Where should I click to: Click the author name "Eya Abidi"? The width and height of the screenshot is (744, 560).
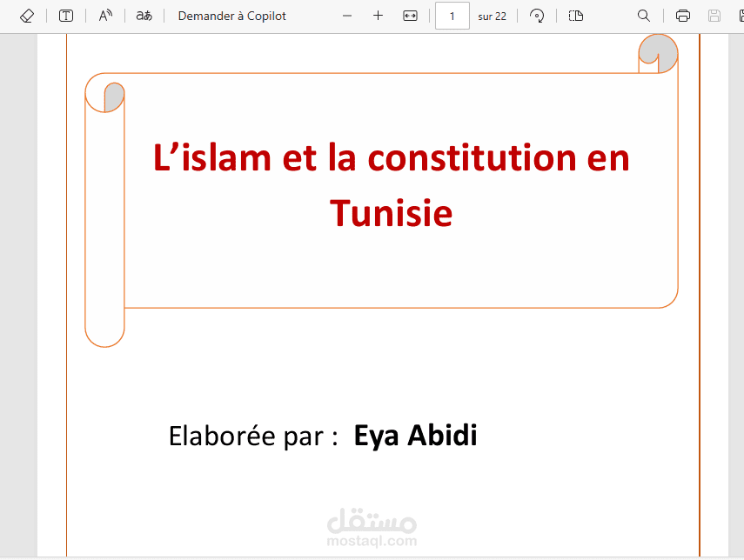click(416, 436)
